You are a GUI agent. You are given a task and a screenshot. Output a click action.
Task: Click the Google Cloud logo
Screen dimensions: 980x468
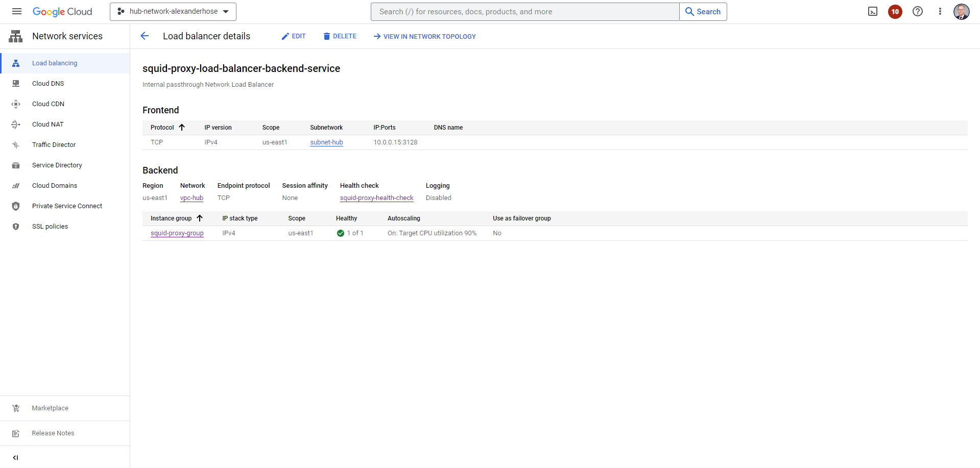coord(62,12)
